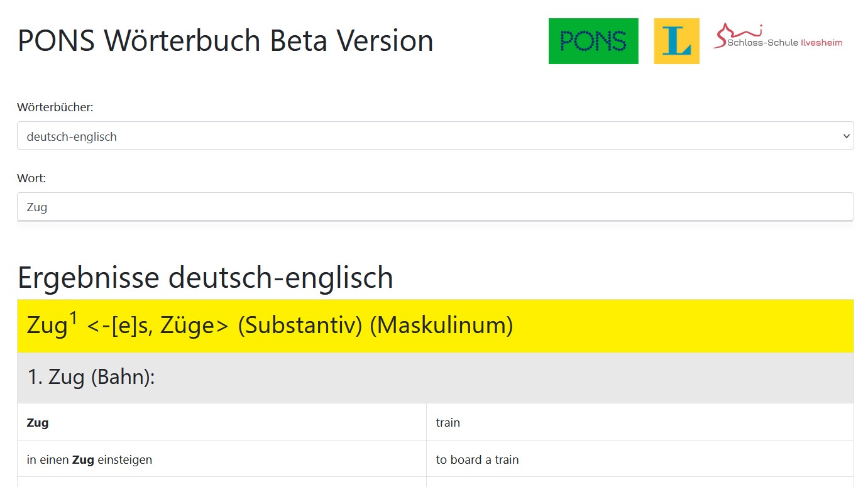Focus the Wort input field containing Zug

point(435,207)
